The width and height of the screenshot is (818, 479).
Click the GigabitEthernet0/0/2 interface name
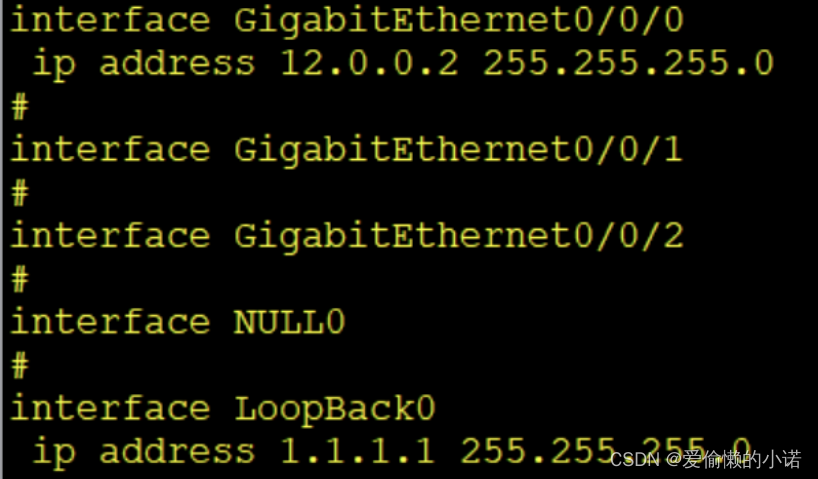458,236
